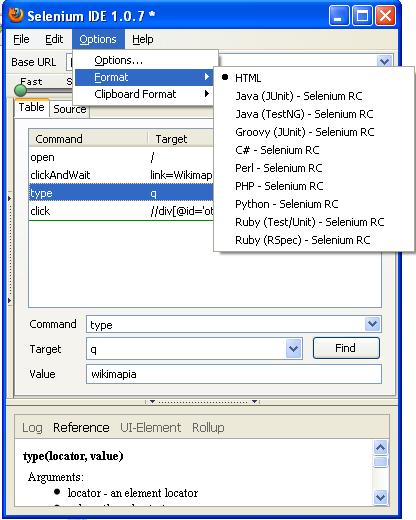Click the lower left sidebar expander arrow
Image resolution: width=416 pixels, height=520 pixels.
click(9, 301)
